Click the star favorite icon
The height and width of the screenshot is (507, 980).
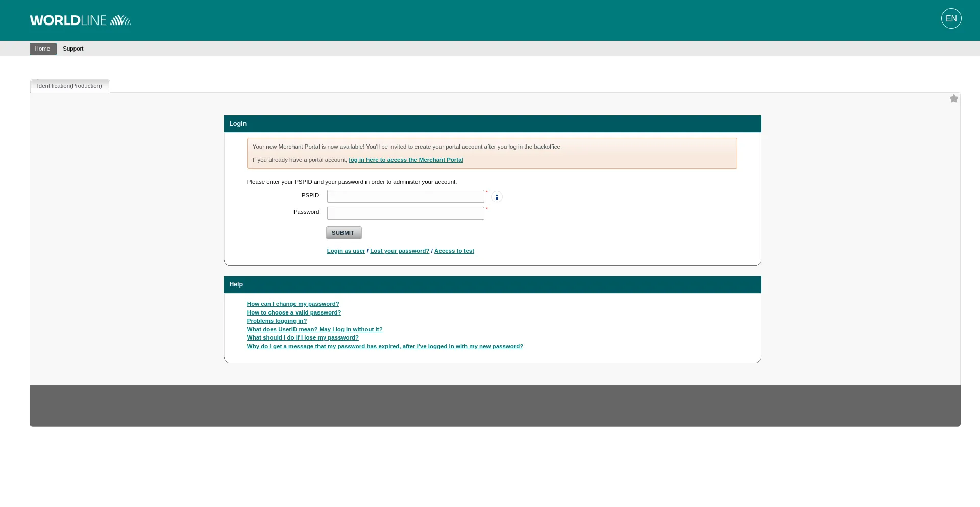point(953,99)
